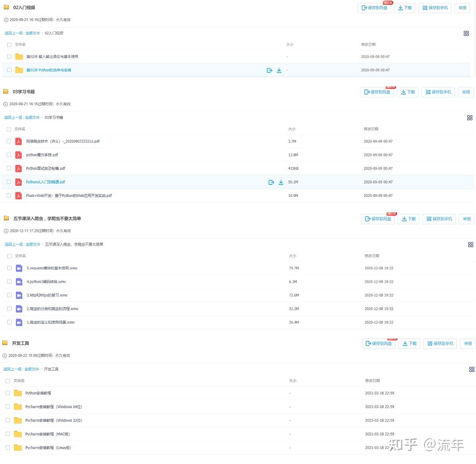Click 返回上一级 link in 开发工具 breadcrumb

coord(12,369)
